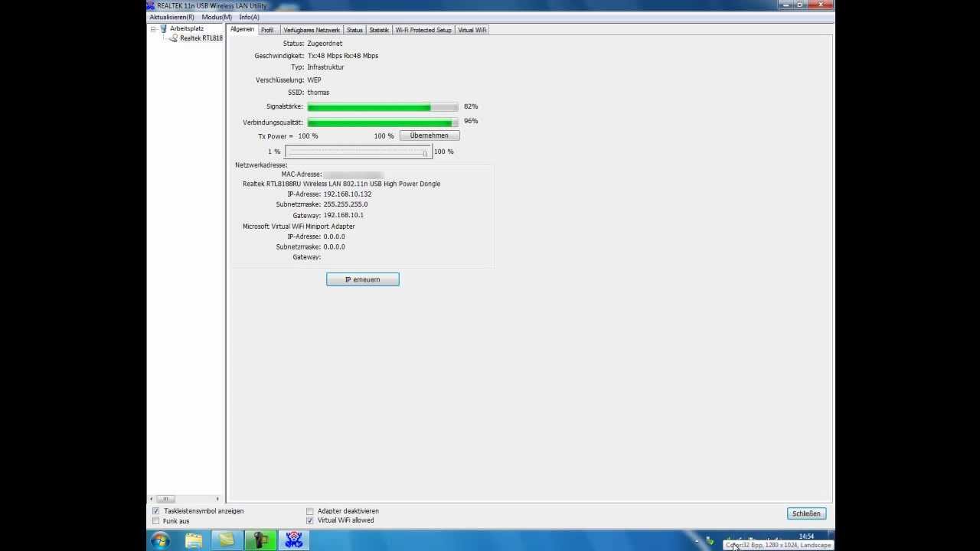Image resolution: width=980 pixels, height=551 pixels.
Task: Click the Realtek utility taskbar icon
Action: pos(294,541)
